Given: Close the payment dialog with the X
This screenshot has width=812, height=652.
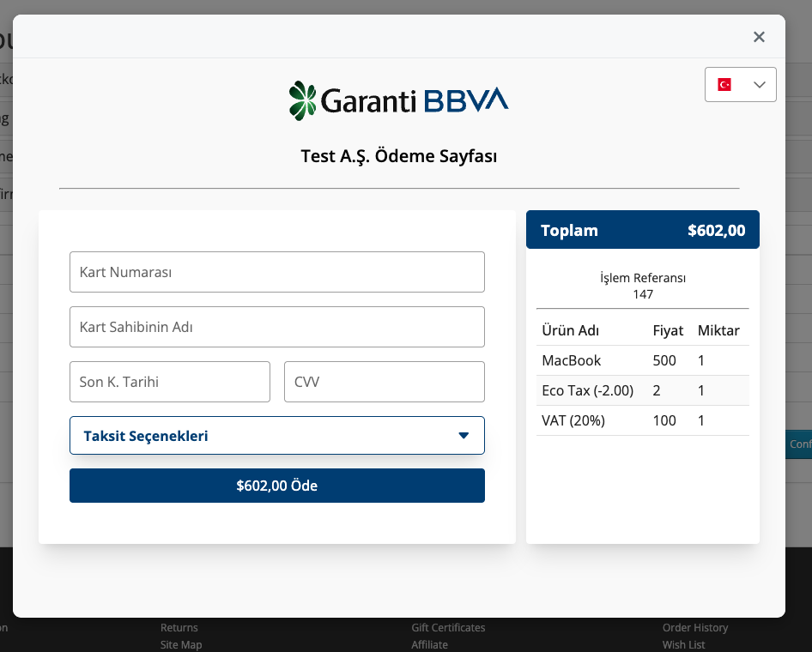Looking at the screenshot, I should [759, 37].
